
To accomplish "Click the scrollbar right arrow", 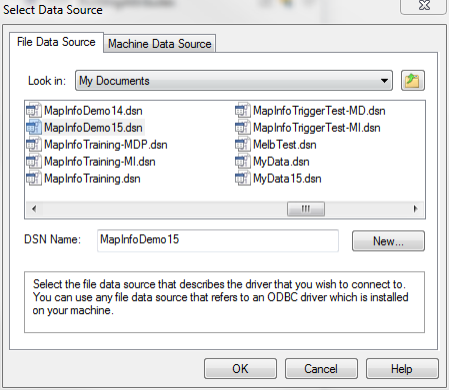I will click(415, 209).
